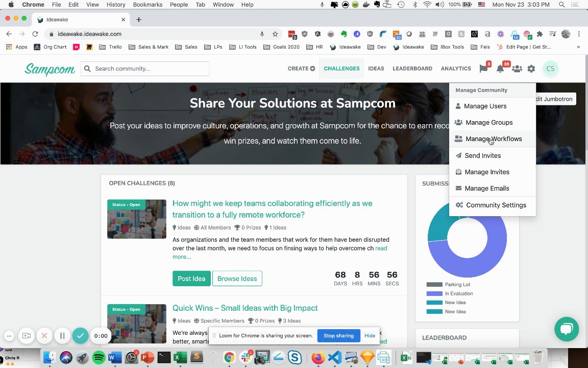588x368 pixels.
Task: Toggle the In Evaluation legend swatch
Action: (x=434, y=294)
